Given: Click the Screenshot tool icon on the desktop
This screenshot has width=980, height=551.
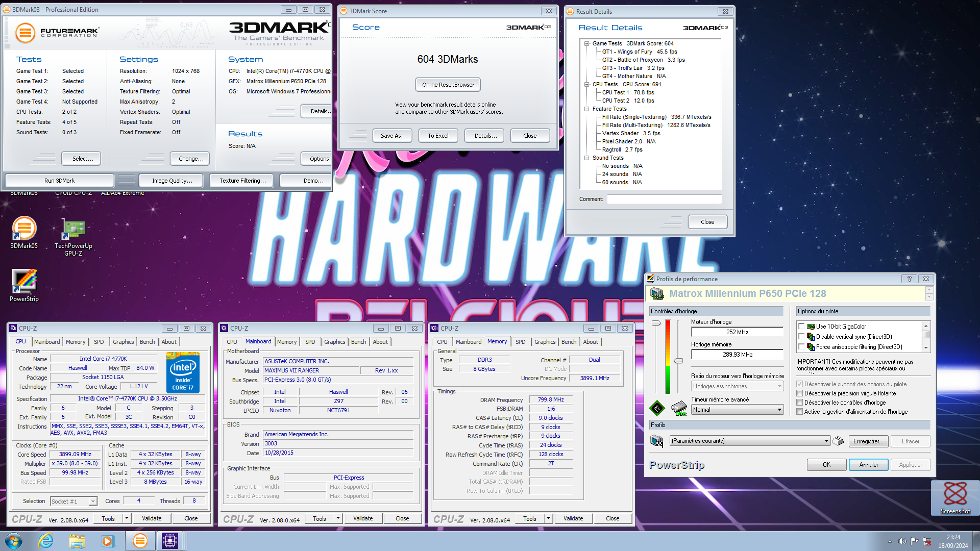Looking at the screenshot, I should [x=955, y=497].
